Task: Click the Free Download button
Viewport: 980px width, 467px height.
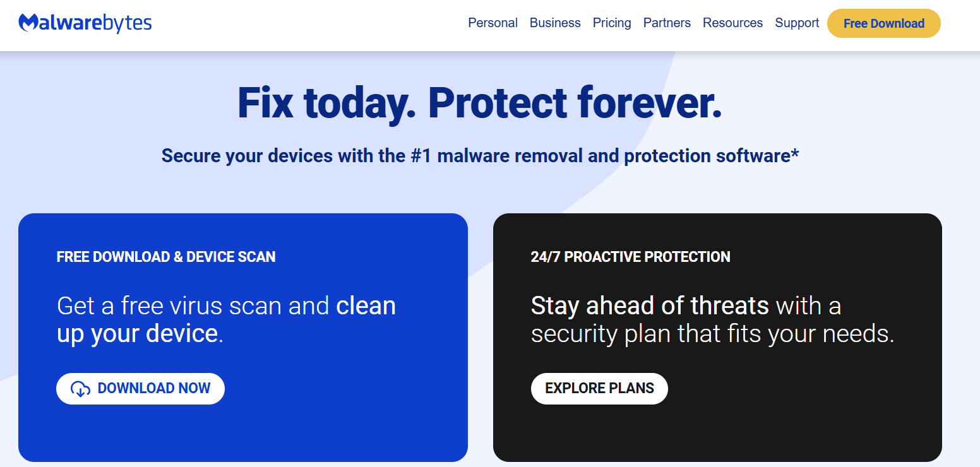Action: coord(883,23)
